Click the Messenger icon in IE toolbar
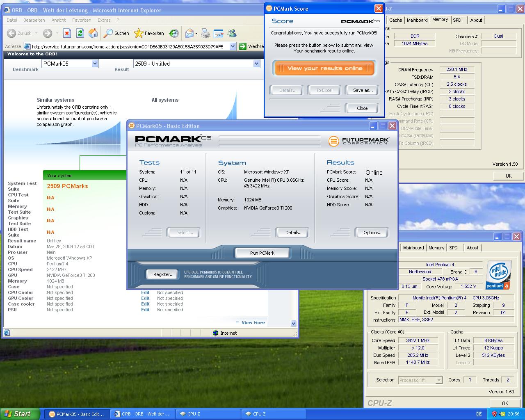Viewport: 525px width, 420px height. [x=232, y=33]
